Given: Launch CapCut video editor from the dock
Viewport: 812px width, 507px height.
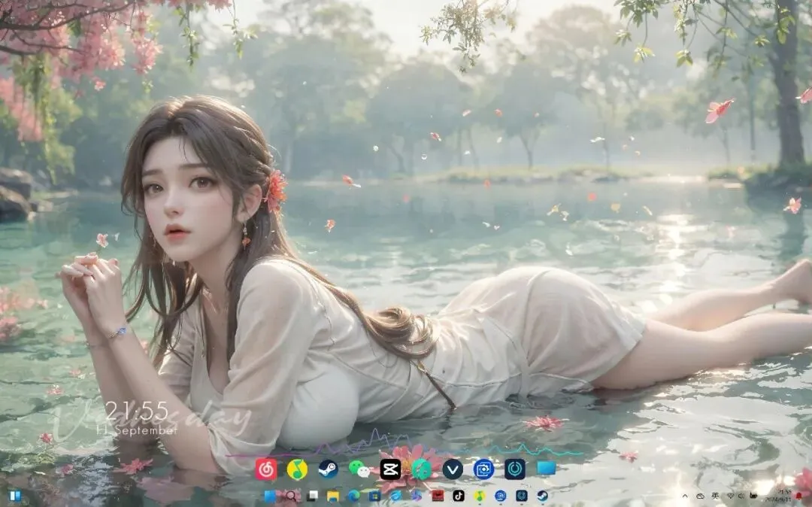Looking at the screenshot, I should coord(390,469).
